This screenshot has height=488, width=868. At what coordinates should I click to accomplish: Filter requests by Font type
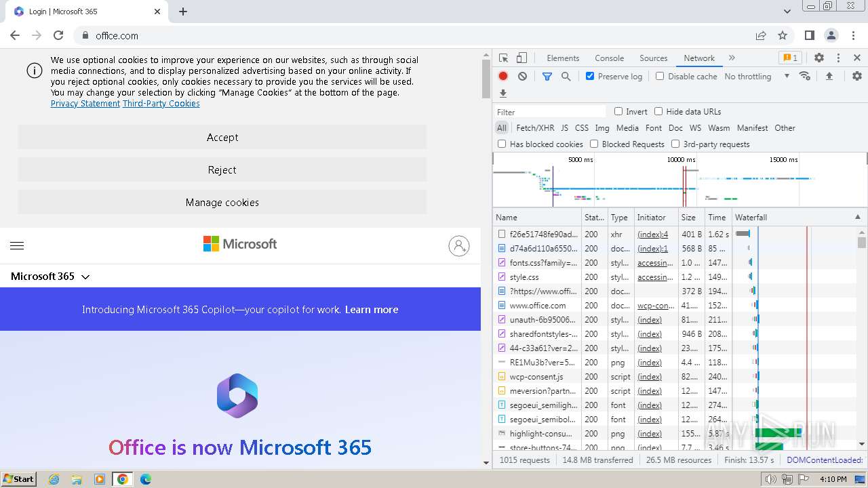[x=654, y=128]
